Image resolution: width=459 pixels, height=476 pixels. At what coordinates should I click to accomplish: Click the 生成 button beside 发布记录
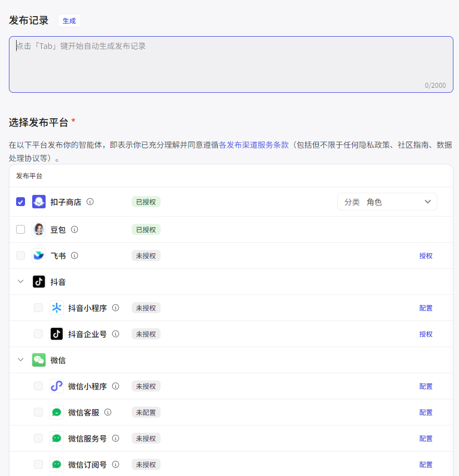pyautogui.click(x=69, y=21)
